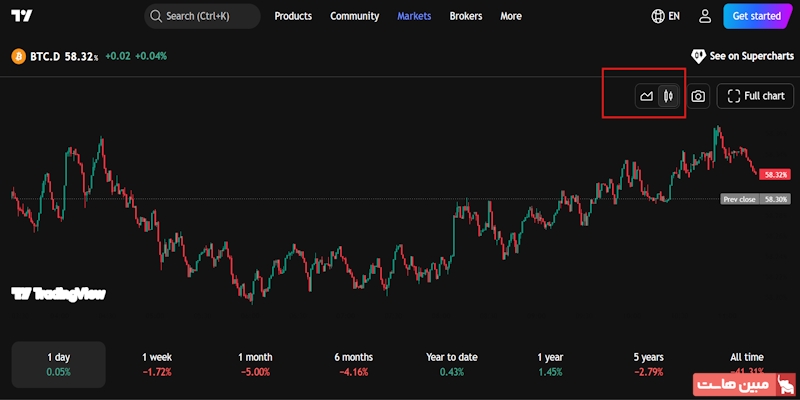Select the 1 month range tab
Screen dimensions: 800x400
(x=255, y=364)
